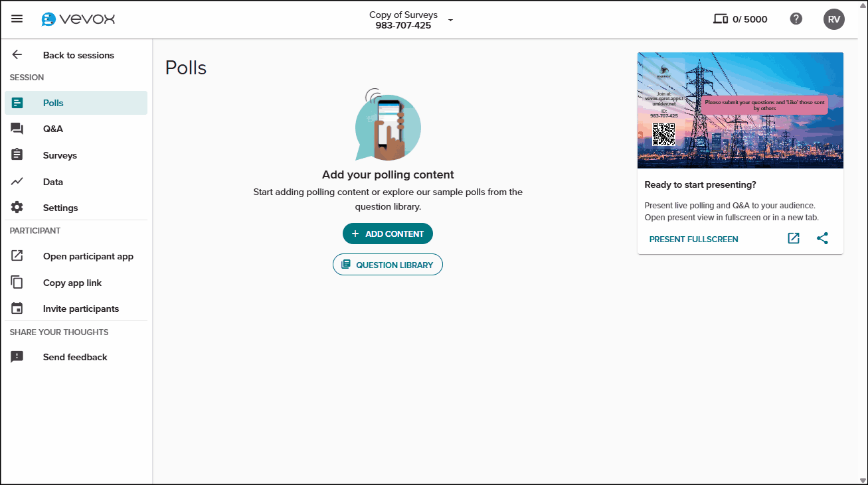The height and width of the screenshot is (485, 868).
Task: Click the Add Content button
Action: [387, 234]
